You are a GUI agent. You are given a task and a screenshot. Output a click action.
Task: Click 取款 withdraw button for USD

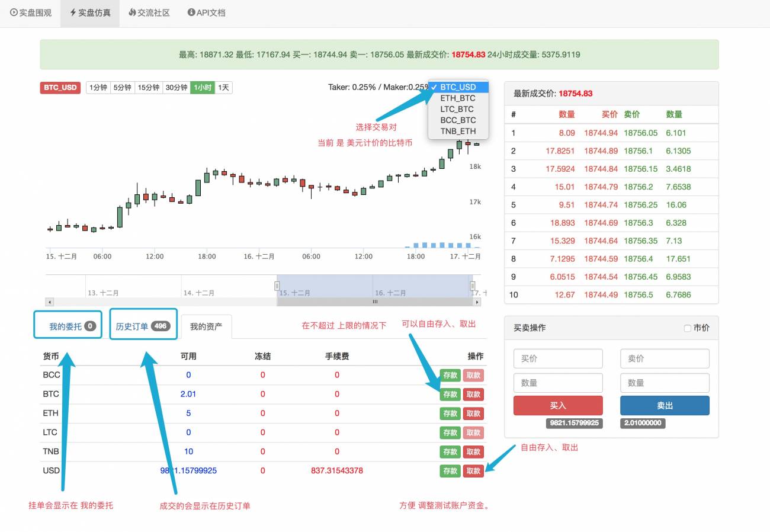click(473, 471)
